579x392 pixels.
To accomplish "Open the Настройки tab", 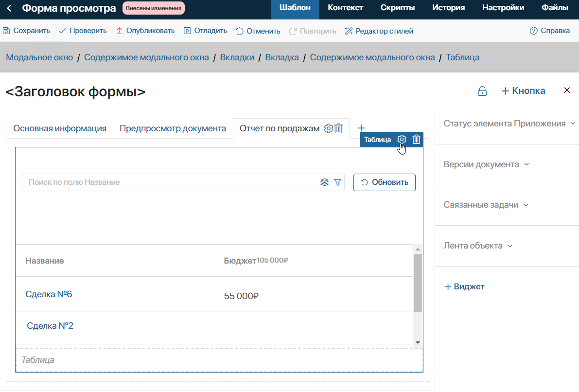I will coord(503,8).
